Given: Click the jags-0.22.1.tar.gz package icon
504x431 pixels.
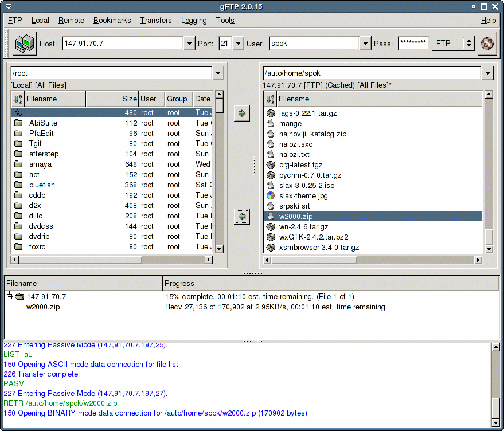Looking at the screenshot, I should [x=271, y=113].
